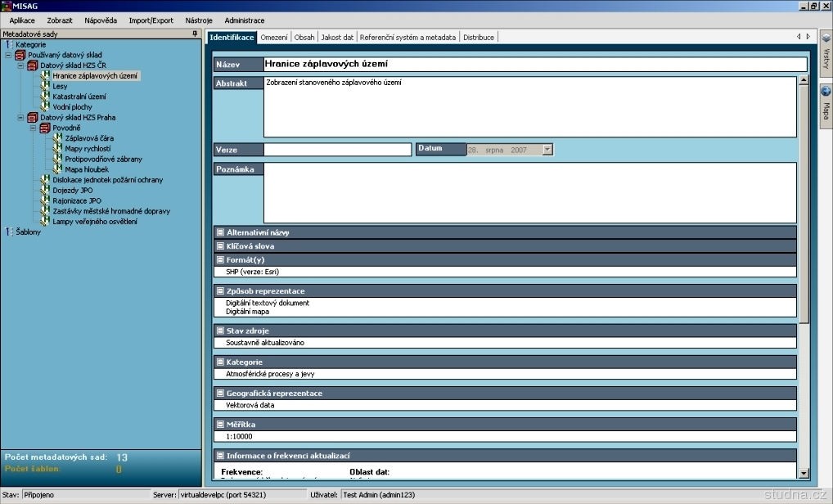Click the Používaný datový sklad database icon

(x=20, y=55)
